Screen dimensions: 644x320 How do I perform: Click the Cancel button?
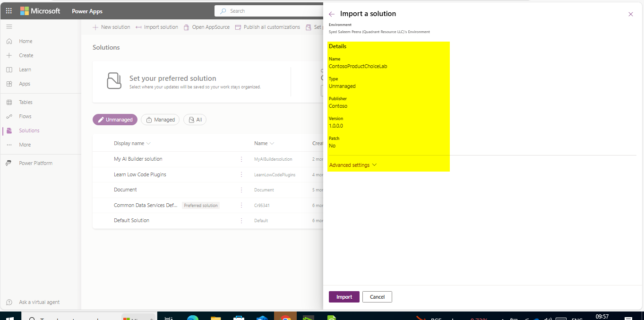377,297
